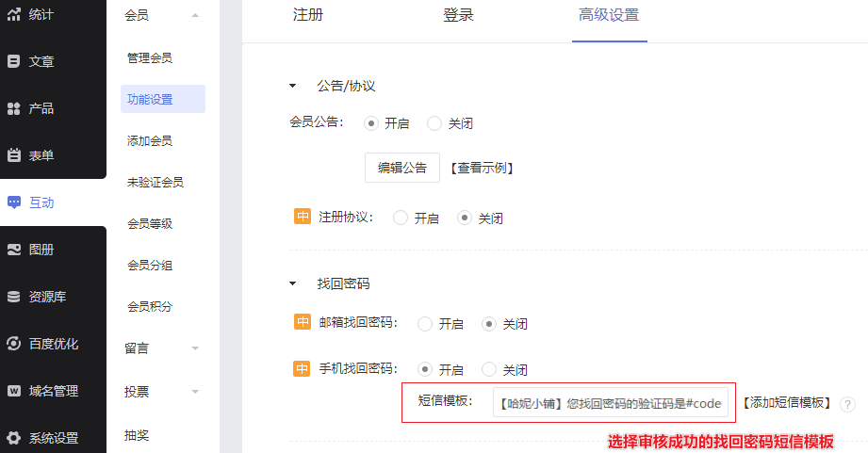The height and width of the screenshot is (453, 868).
Task: Select the 互动 chat bubble icon
Action: (14, 202)
